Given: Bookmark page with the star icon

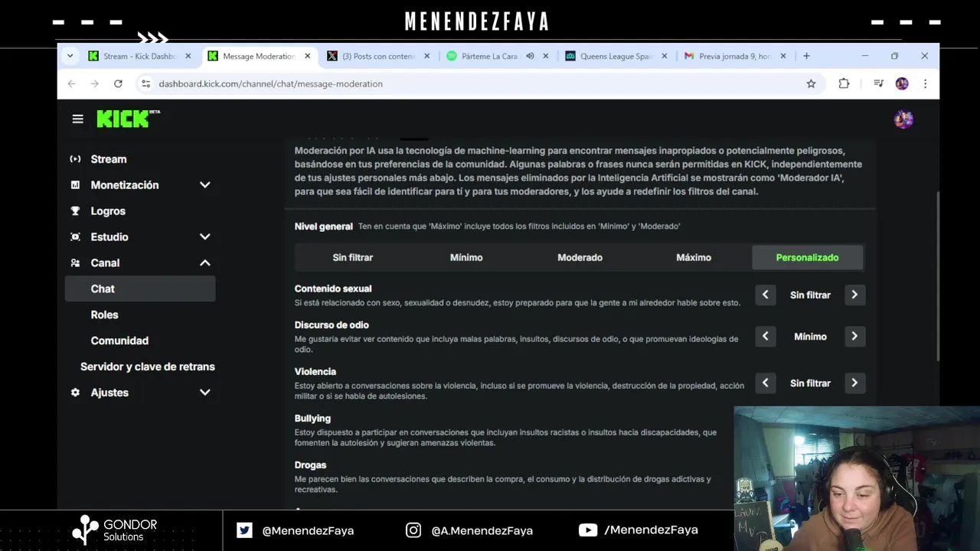Looking at the screenshot, I should coord(811,83).
